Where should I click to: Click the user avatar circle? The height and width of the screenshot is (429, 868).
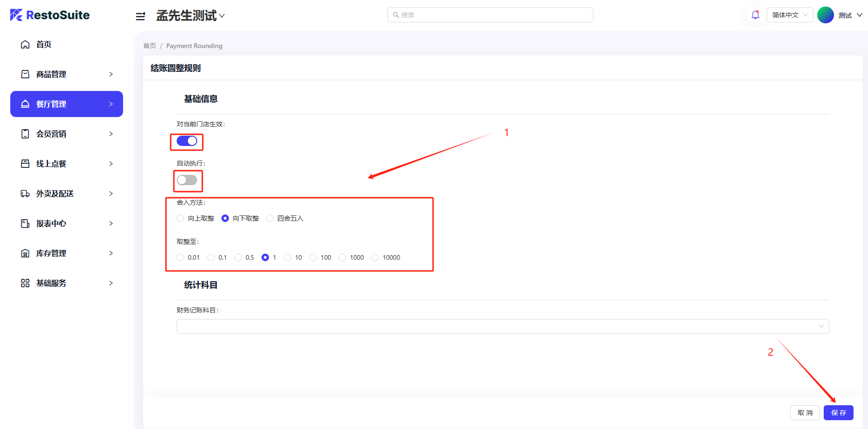[825, 15]
